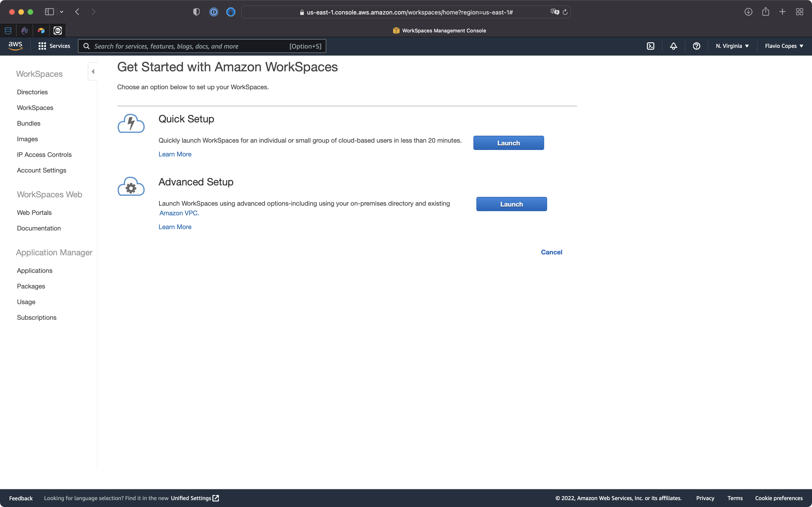The width and height of the screenshot is (812, 507).
Task: Click the Safari reload page icon
Action: pyautogui.click(x=565, y=12)
